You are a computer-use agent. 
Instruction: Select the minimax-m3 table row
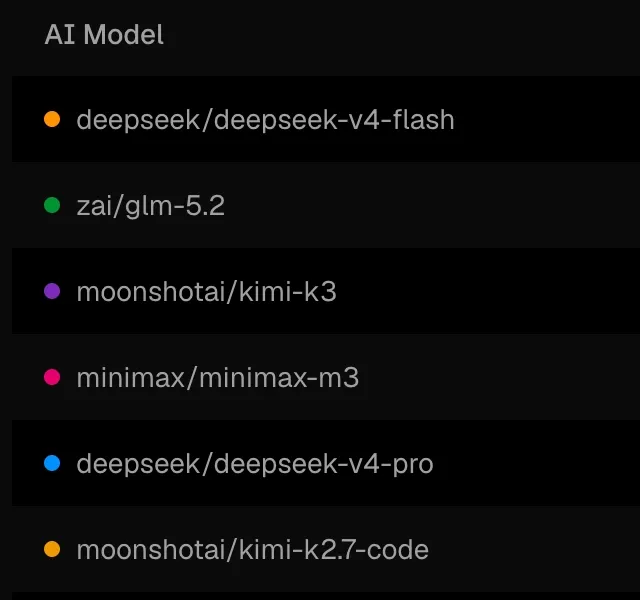[x=326, y=377]
